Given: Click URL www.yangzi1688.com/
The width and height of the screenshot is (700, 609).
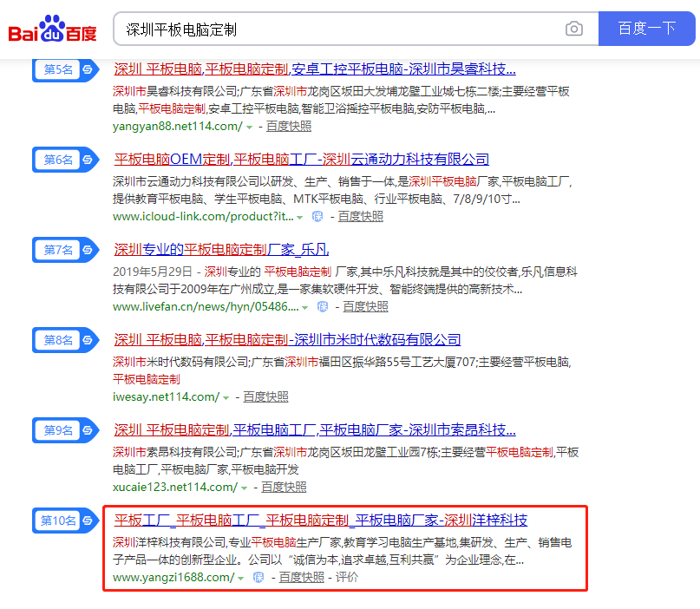Looking at the screenshot, I should (x=173, y=578).
